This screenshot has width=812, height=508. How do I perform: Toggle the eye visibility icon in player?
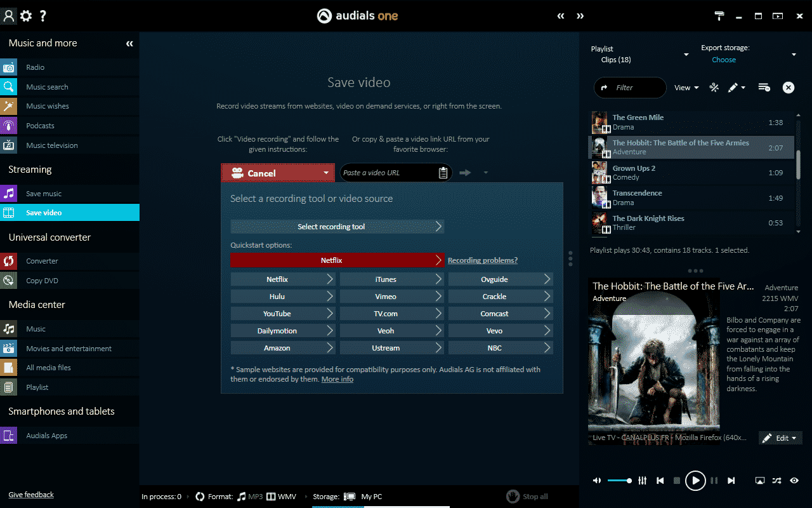point(794,481)
